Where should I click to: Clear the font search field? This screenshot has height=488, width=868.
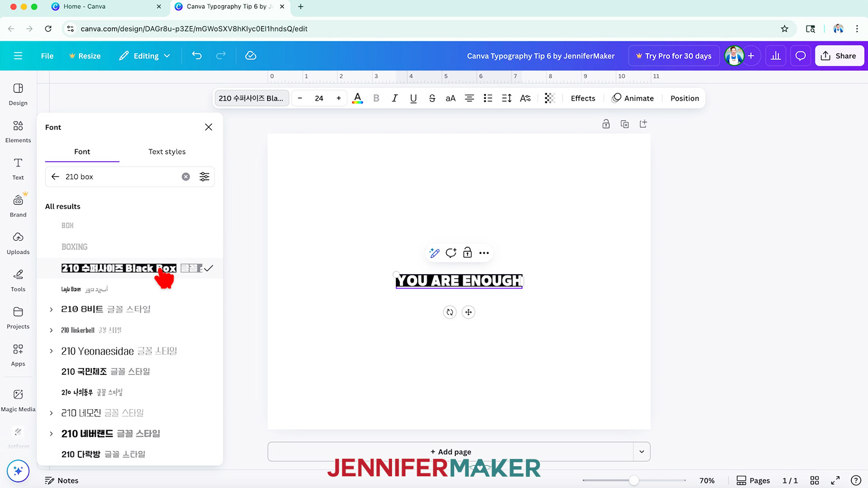(x=186, y=176)
